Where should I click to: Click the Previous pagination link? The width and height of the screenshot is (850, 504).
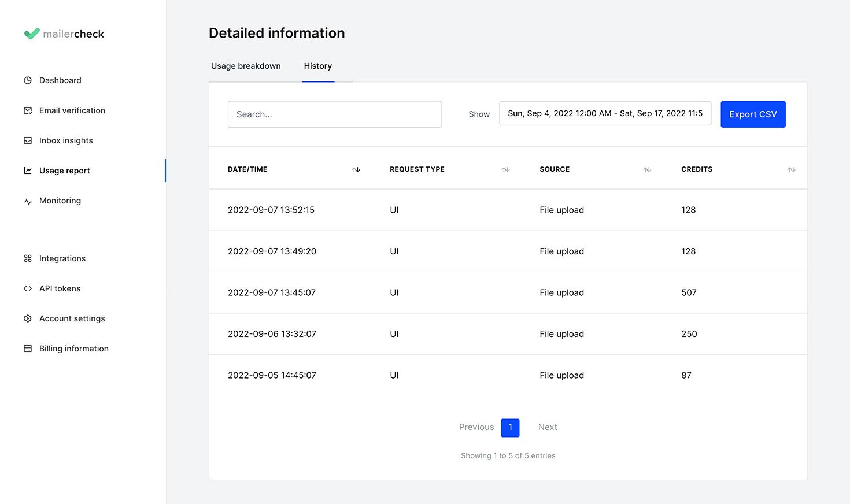[476, 427]
